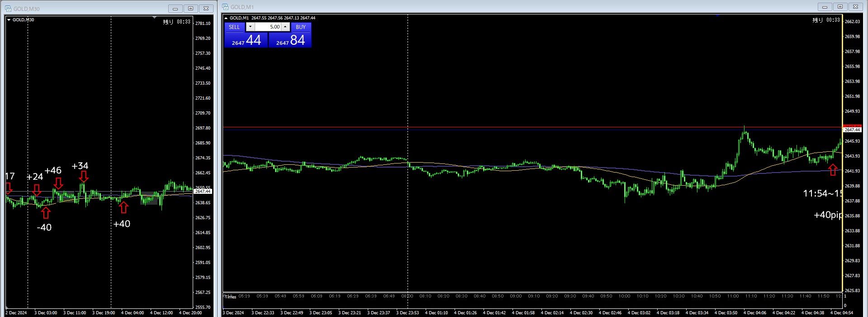Click price 2662.03 on GOLD,M1 scale
The width and height of the screenshot is (868, 317).
click(852, 22)
